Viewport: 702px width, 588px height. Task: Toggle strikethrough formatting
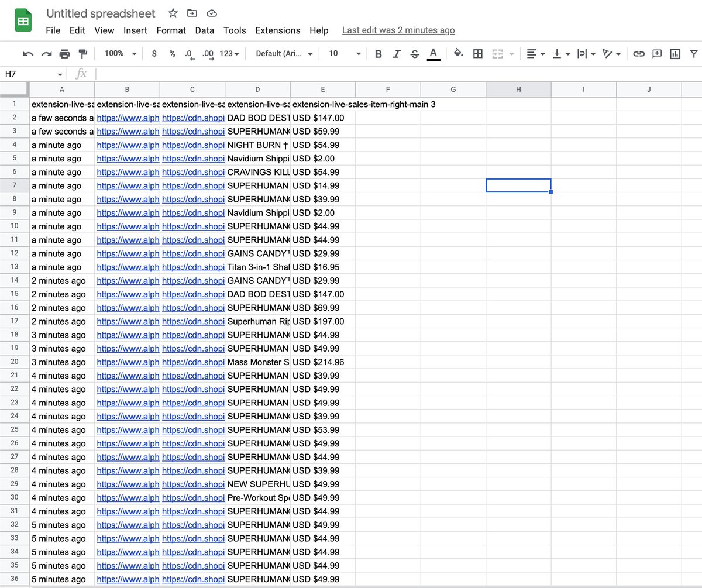(415, 54)
